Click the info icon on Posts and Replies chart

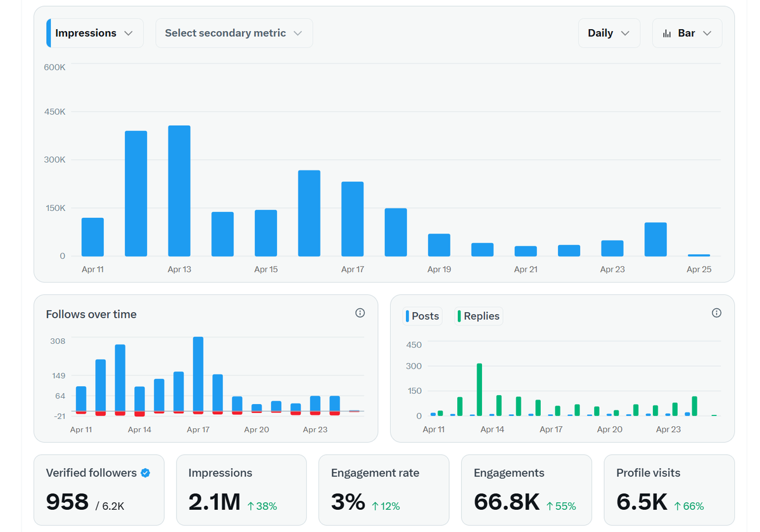tap(716, 313)
